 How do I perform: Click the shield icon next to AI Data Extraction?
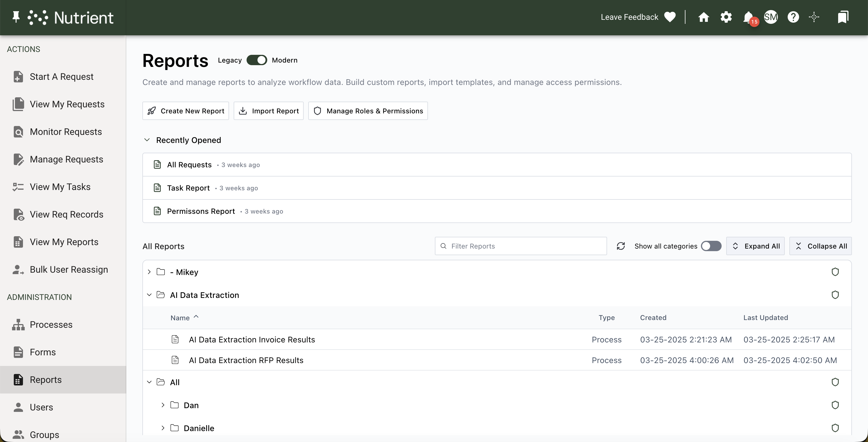pos(835,295)
